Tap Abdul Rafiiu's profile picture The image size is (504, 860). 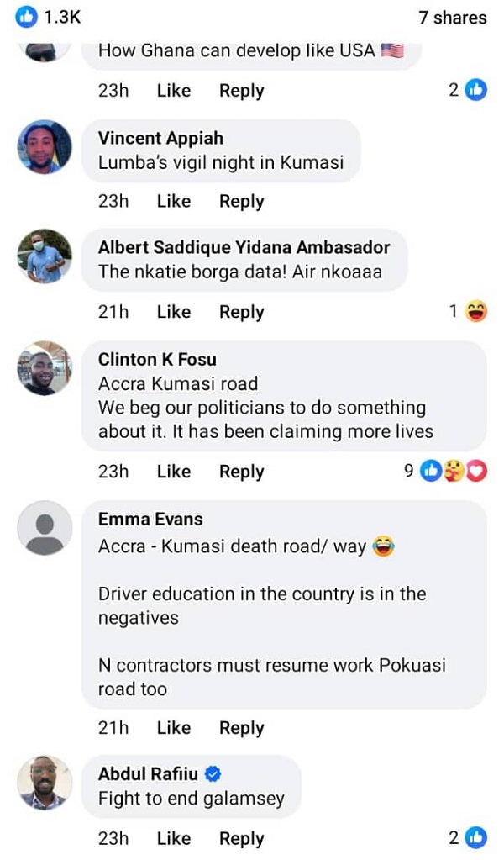45,783
